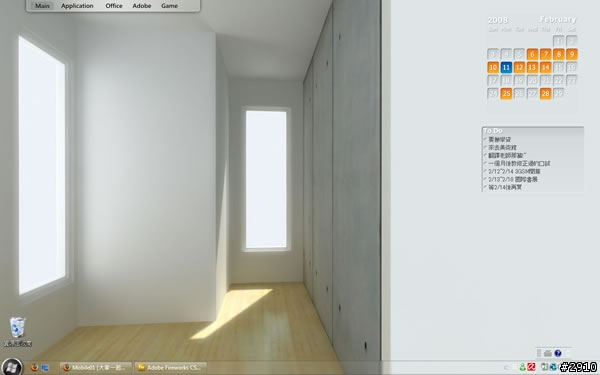Select February 13 in the calendar
Viewport: 600px width, 375px height.
(x=532, y=68)
